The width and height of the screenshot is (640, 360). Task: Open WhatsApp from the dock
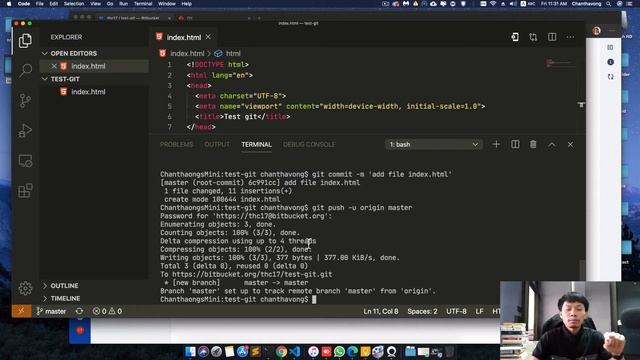click(339, 351)
